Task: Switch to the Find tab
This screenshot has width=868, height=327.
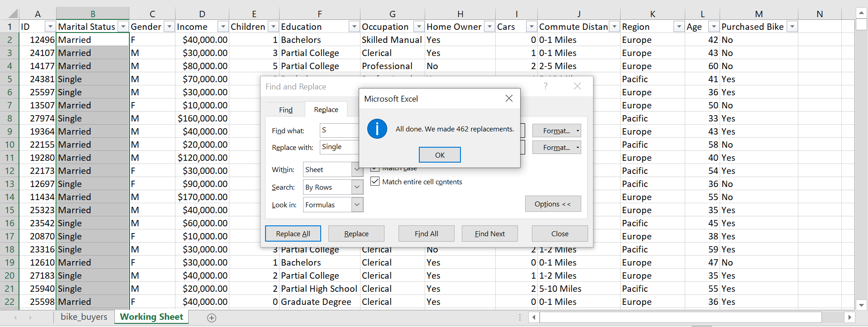Action: pyautogui.click(x=285, y=110)
